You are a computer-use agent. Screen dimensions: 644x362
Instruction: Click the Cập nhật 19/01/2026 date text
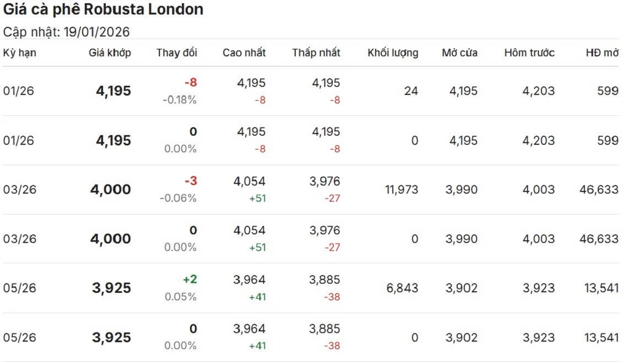(x=67, y=32)
